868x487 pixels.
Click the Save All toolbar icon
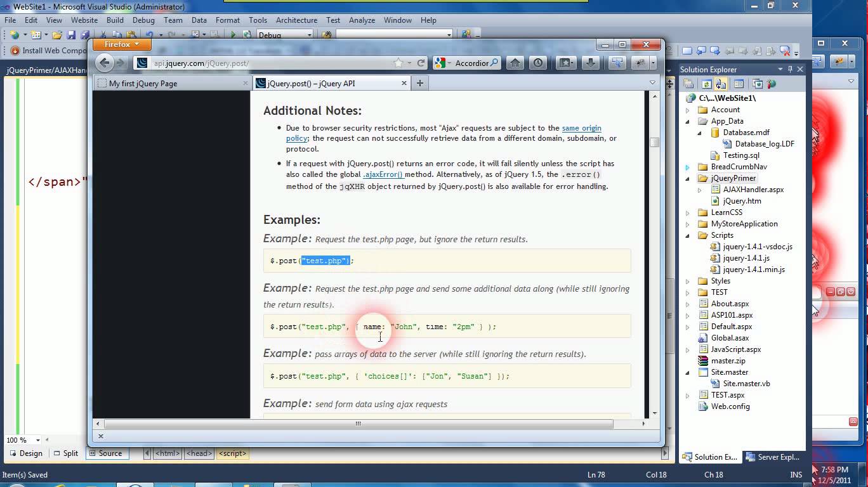tap(84, 35)
